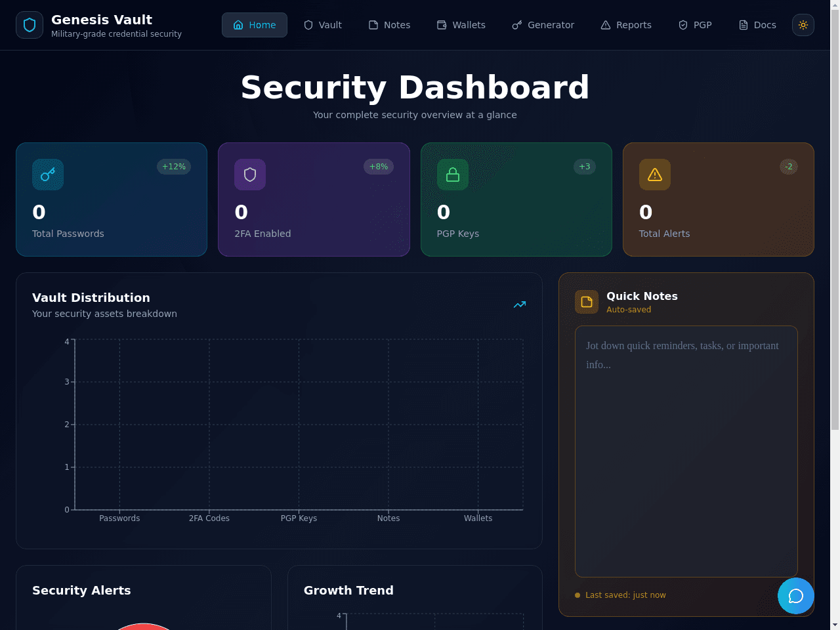The image size is (840, 630).
Task: Click the Genesis Vault shield logo
Action: 30,25
